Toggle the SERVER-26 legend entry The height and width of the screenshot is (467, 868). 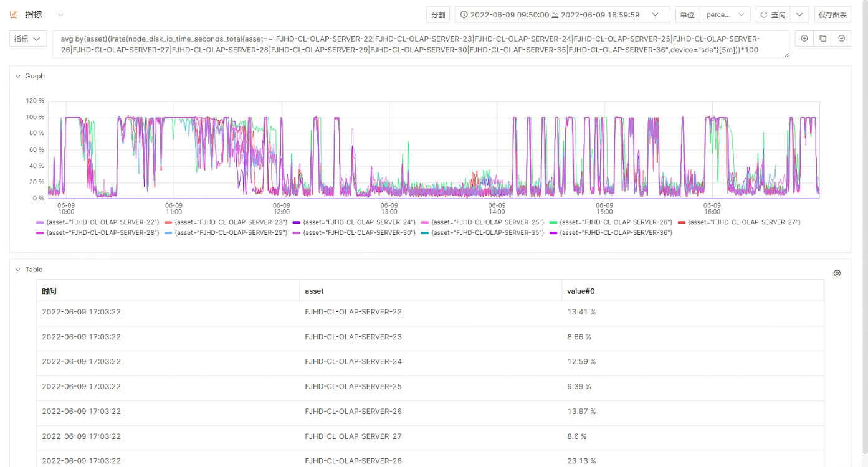(x=615, y=222)
